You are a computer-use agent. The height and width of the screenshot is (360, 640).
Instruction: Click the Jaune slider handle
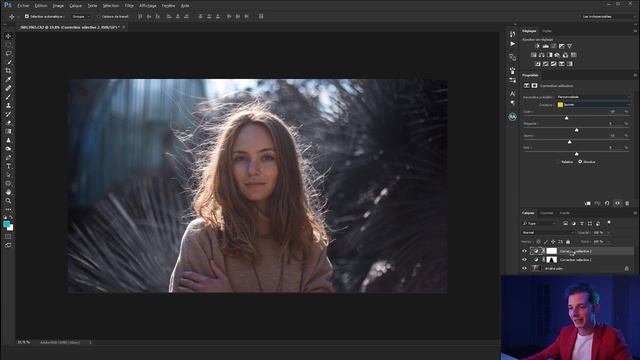569,142
